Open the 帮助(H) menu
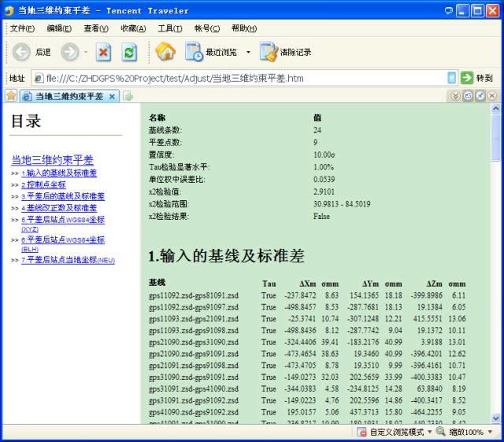 [244, 28]
